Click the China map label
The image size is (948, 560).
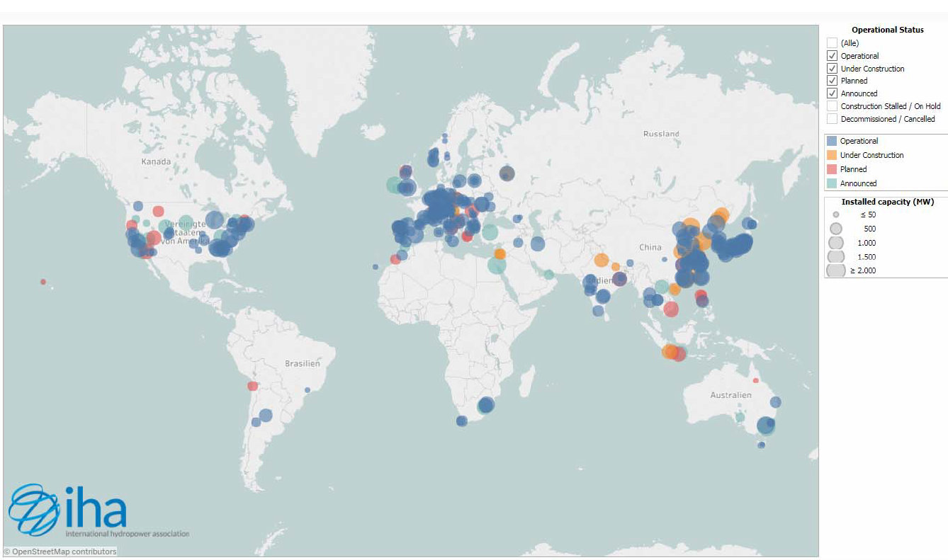tap(650, 247)
